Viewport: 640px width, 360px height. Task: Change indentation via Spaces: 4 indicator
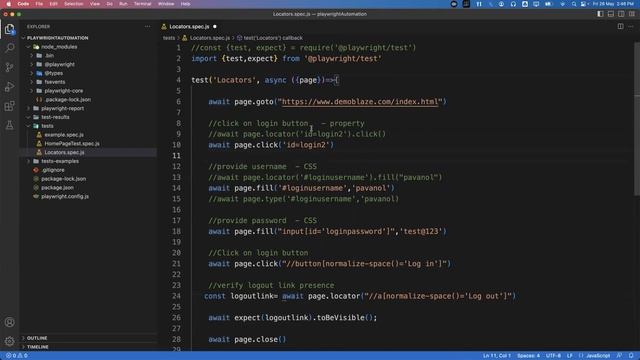click(x=528, y=356)
